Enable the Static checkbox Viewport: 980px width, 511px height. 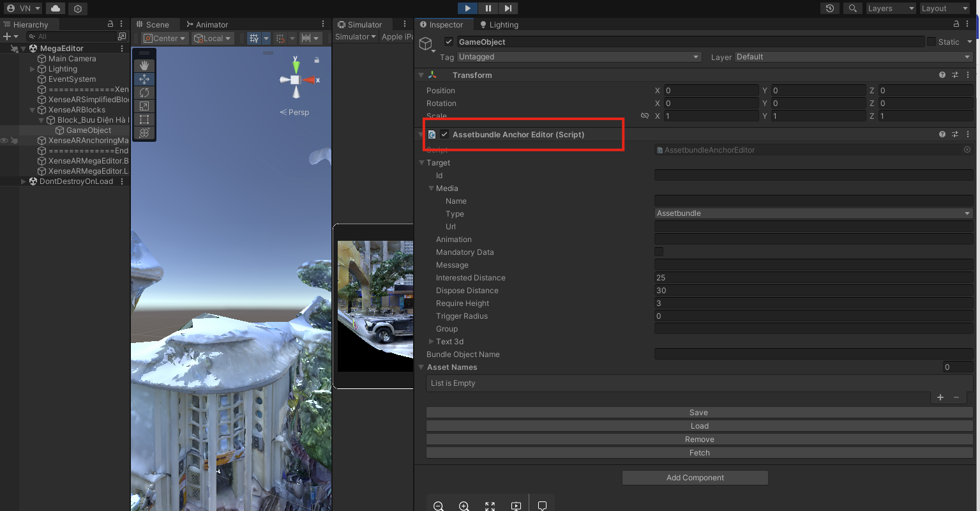tap(931, 42)
